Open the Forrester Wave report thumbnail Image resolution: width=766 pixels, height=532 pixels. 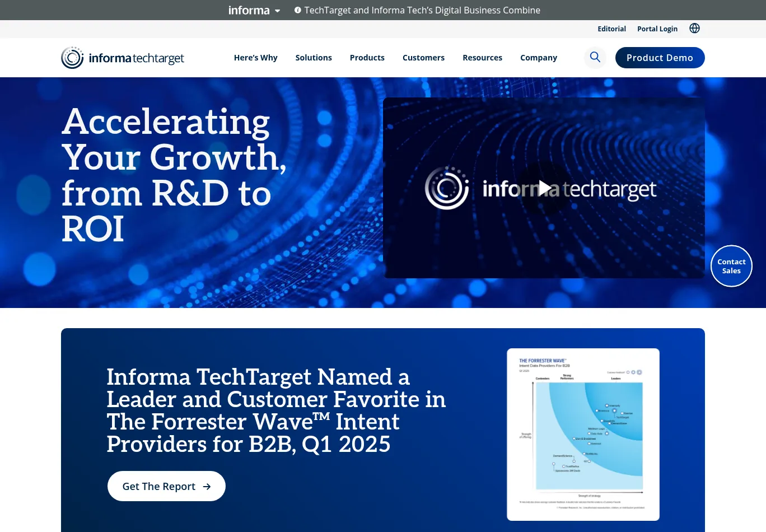(x=583, y=435)
